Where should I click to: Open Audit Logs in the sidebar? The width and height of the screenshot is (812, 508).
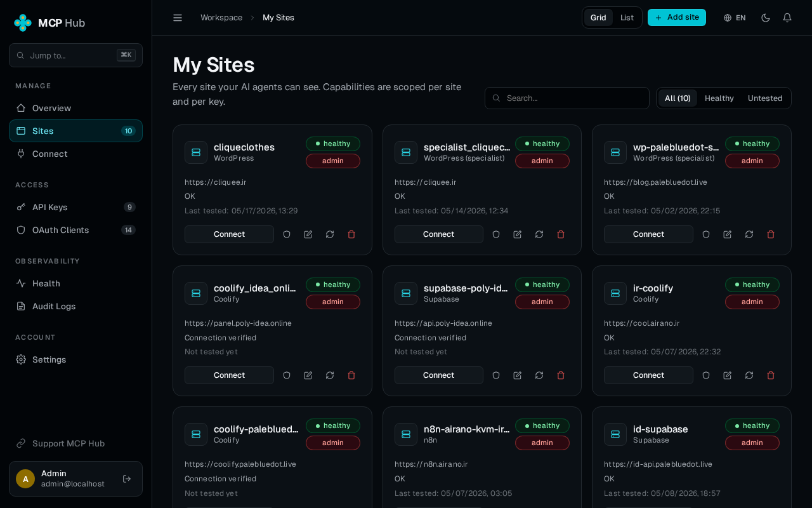tap(75, 306)
